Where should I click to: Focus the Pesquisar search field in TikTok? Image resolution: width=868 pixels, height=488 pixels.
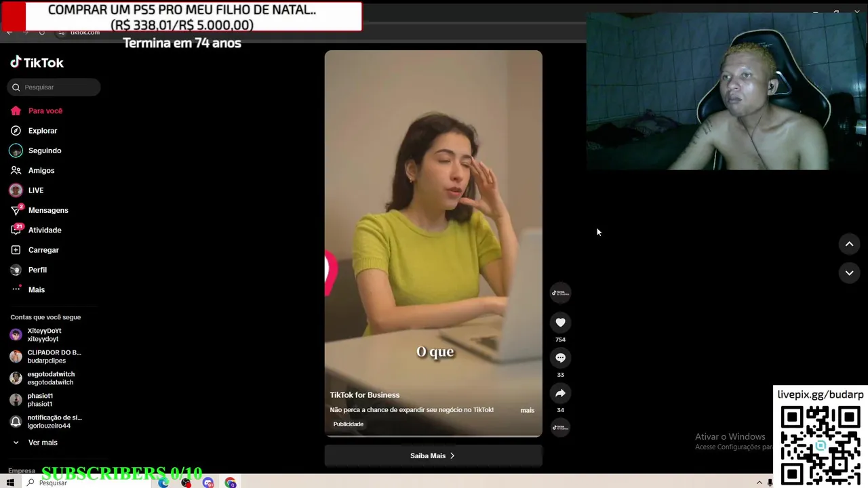point(54,87)
